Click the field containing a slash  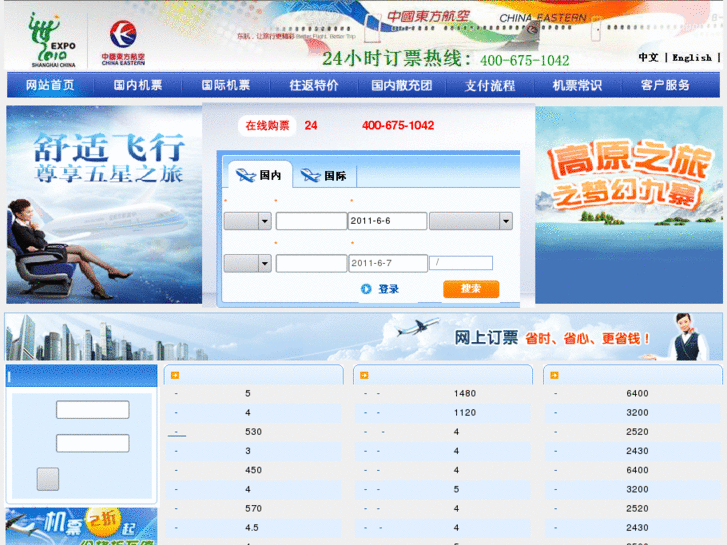461,263
